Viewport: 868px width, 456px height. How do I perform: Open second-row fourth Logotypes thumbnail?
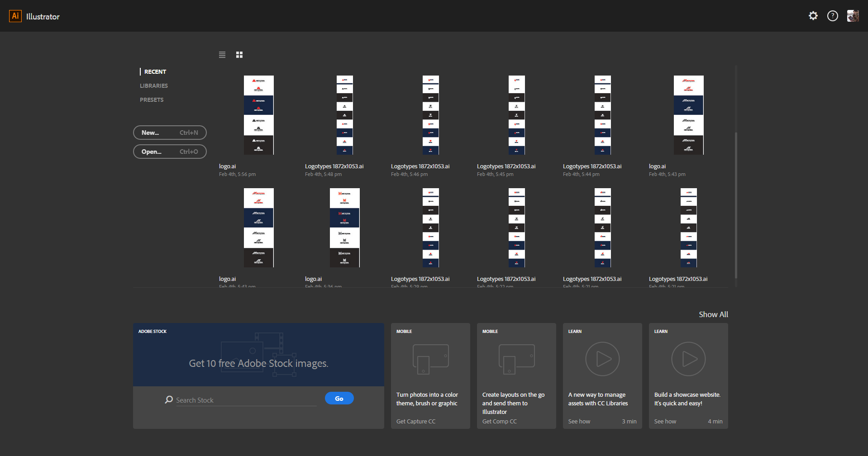click(x=516, y=228)
